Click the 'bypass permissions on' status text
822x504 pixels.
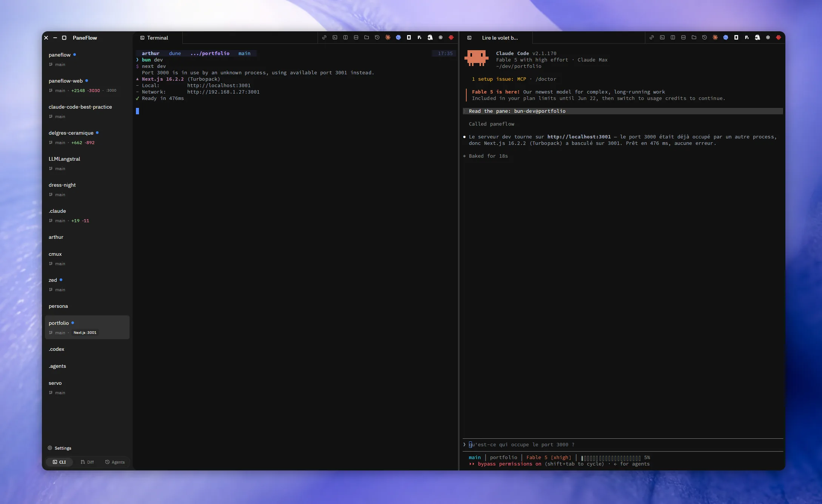coord(509,464)
